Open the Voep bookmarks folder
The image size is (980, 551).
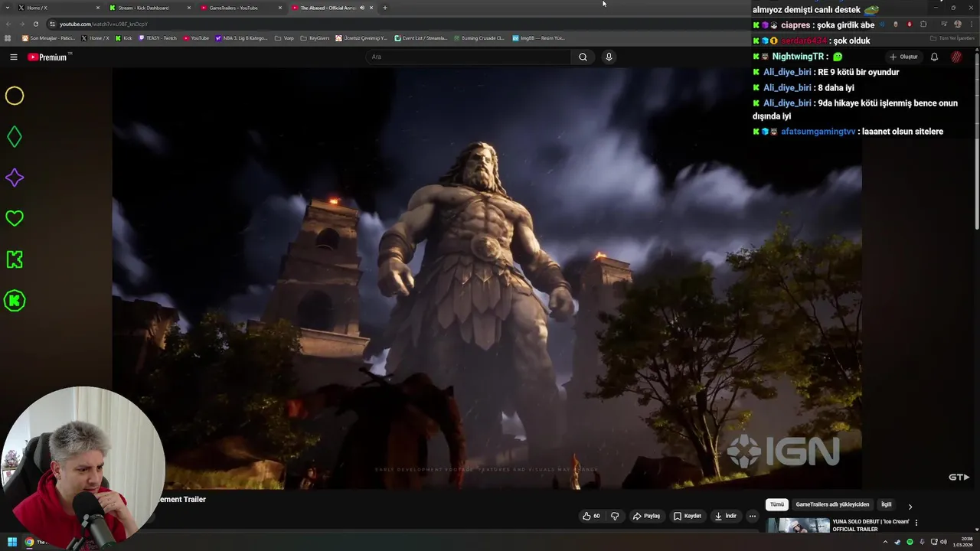(x=283, y=38)
